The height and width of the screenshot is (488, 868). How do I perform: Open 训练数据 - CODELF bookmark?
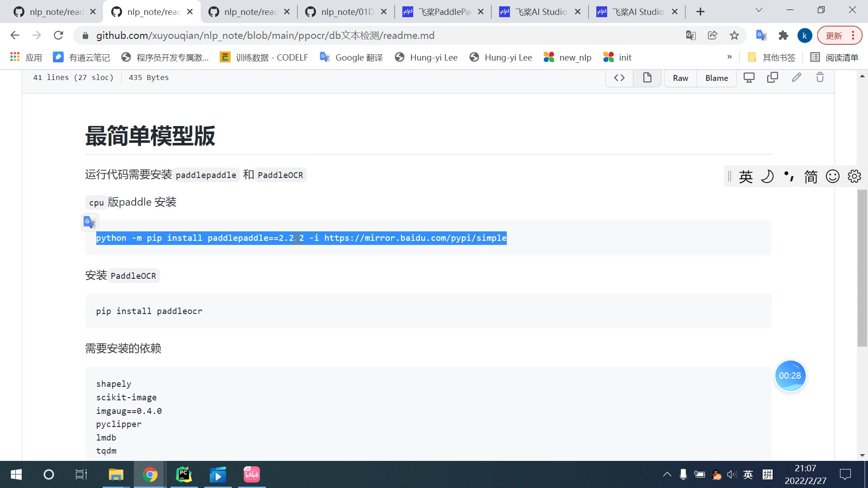coord(264,57)
